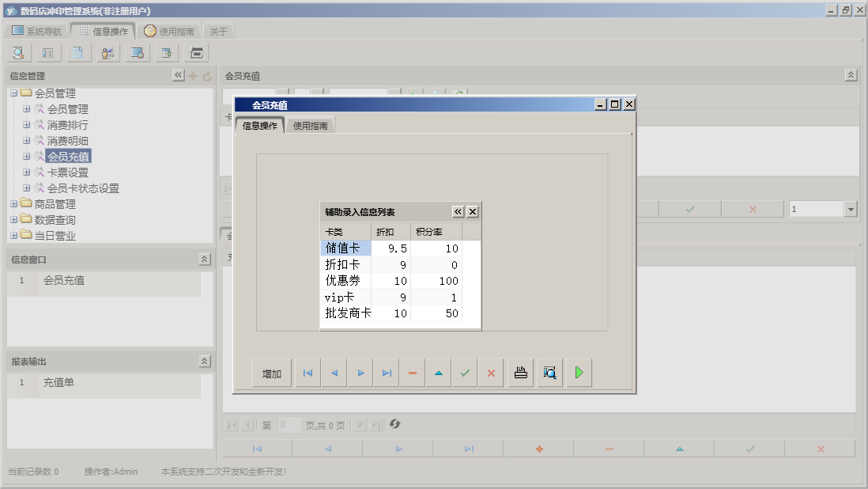Expand the 商品管理 folder
Image resolution: width=868 pixels, height=489 pixels.
point(14,204)
